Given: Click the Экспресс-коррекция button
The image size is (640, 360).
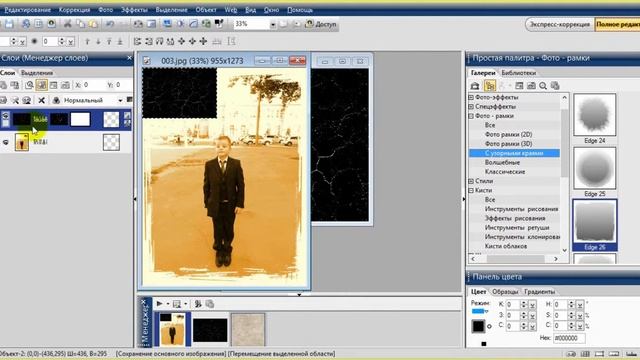Looking at the screenshot, I should click(x=560, y=24).
